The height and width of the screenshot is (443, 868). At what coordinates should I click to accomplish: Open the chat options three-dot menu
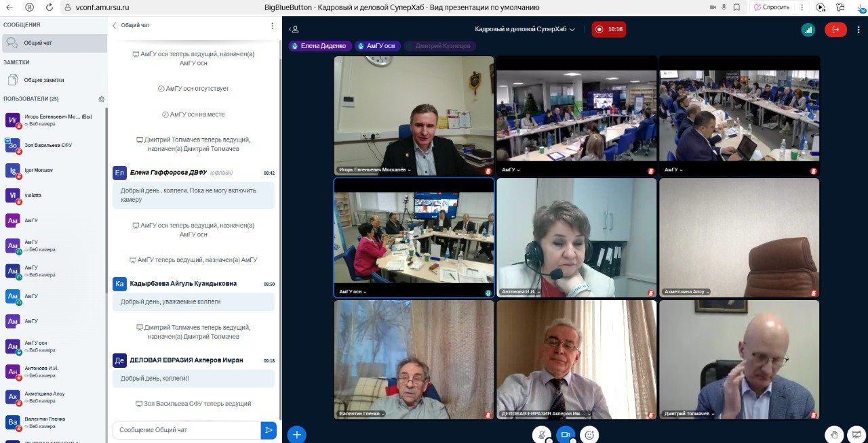click(273, 26)
